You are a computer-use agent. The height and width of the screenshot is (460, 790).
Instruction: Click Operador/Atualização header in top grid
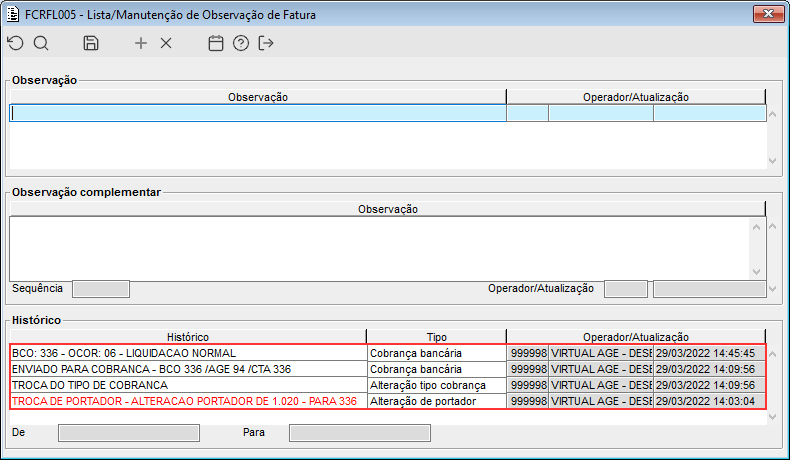pyautogui.click(x=636, y=97)
